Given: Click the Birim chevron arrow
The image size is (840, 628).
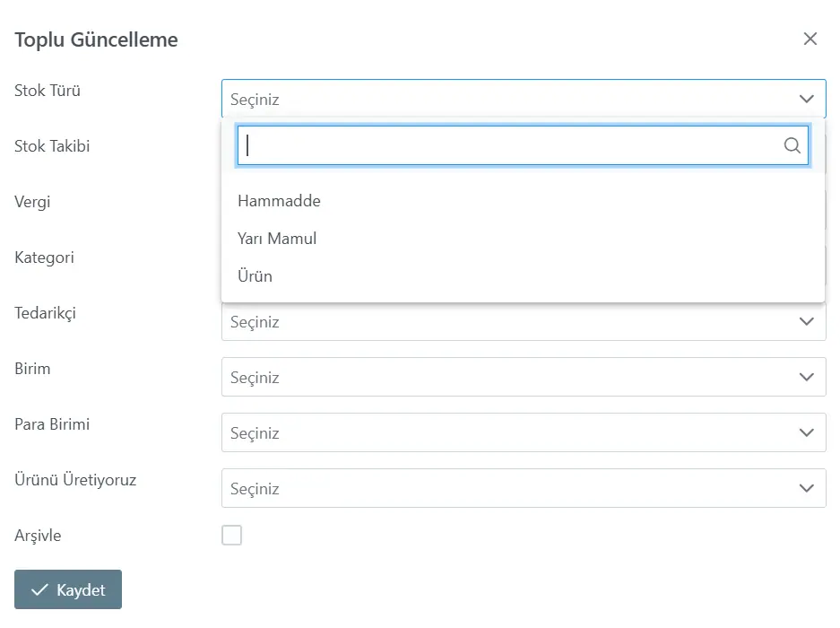Looking at the screenshot, I should (x=806, y=377).
